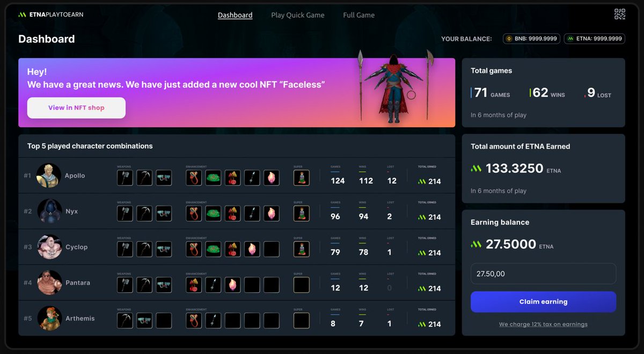The width and height of the screenshot is (644, 354).
Task: Focus the claim amount field 27.50,00
Action: [x=543, y=274]
